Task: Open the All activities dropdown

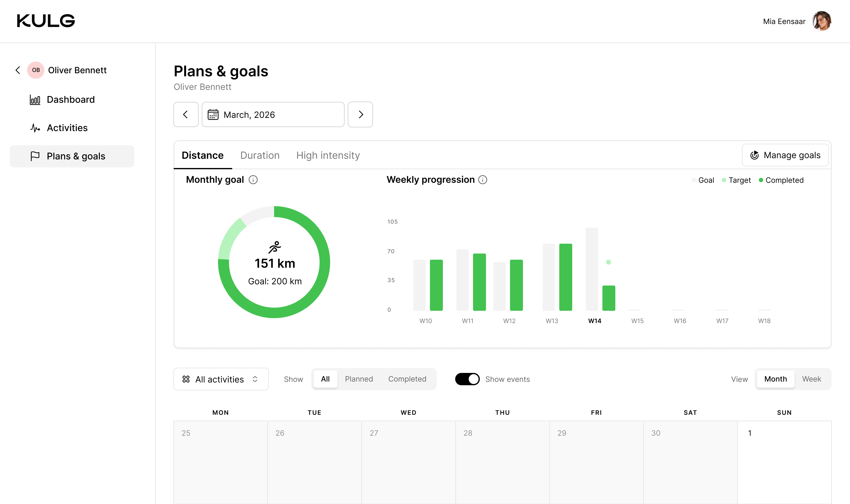Action: [x=221, y=379]
